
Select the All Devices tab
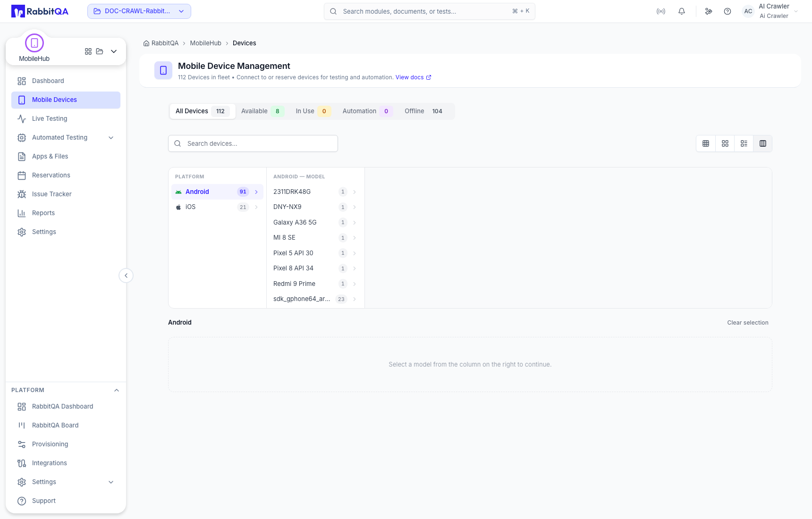click(203, 111)
